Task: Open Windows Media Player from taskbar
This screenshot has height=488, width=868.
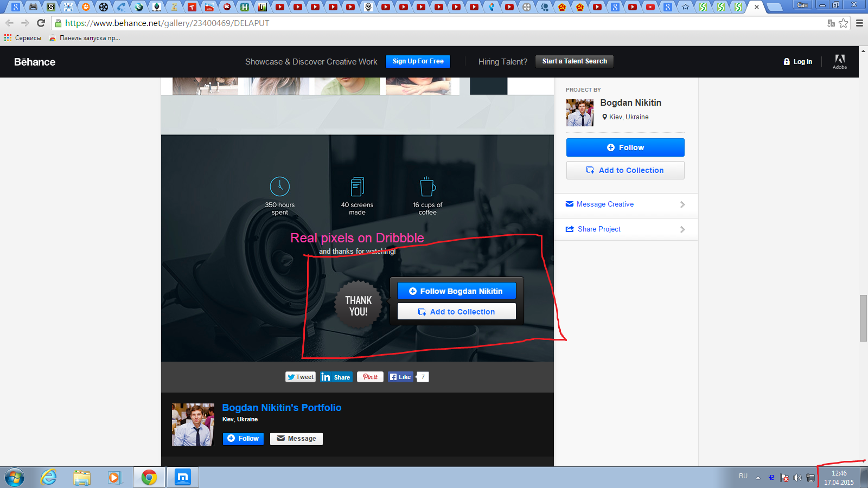Action: pos(114,478)
